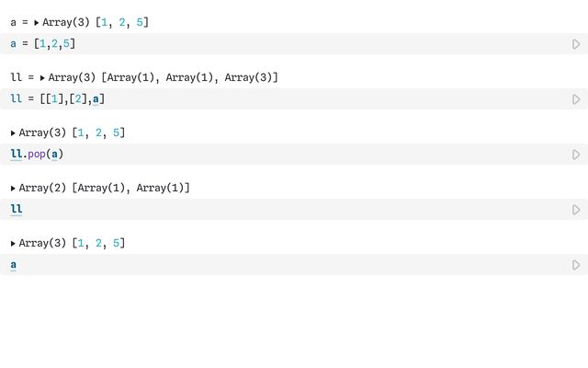The height and width of the screenshot is (368, 588).
Task: Run the ll = [[1],[2],a] cell
Action: pos(576,99)
